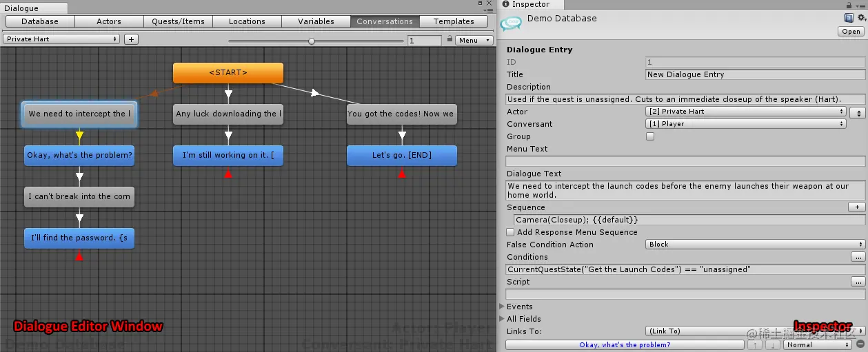
Task: Click the Description text field
Action: point(685,99)
